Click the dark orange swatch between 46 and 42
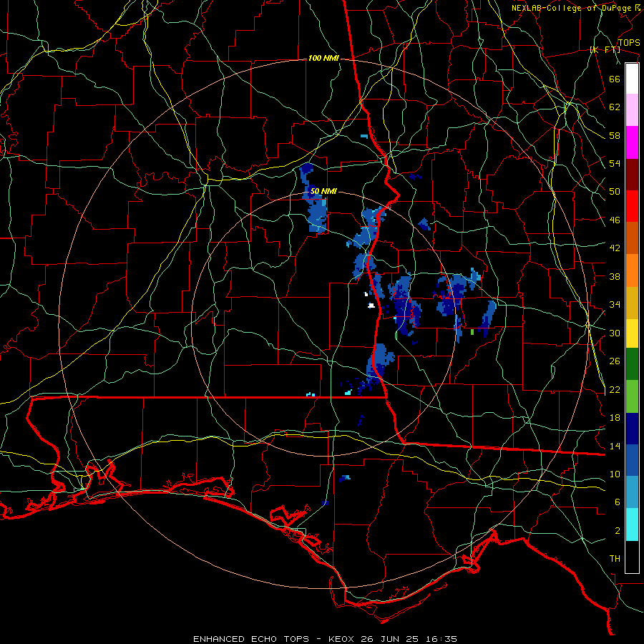This screenshot has width=644, height=644. point(632,238)
